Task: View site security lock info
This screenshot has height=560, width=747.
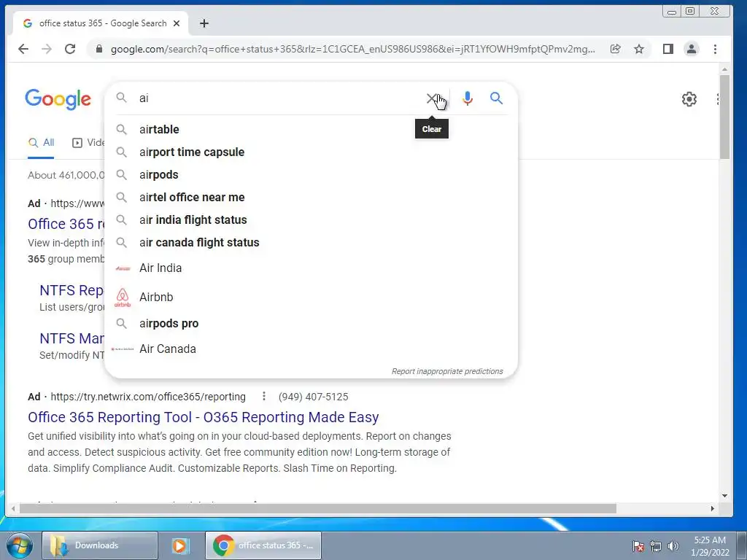Action: (99, 49)
